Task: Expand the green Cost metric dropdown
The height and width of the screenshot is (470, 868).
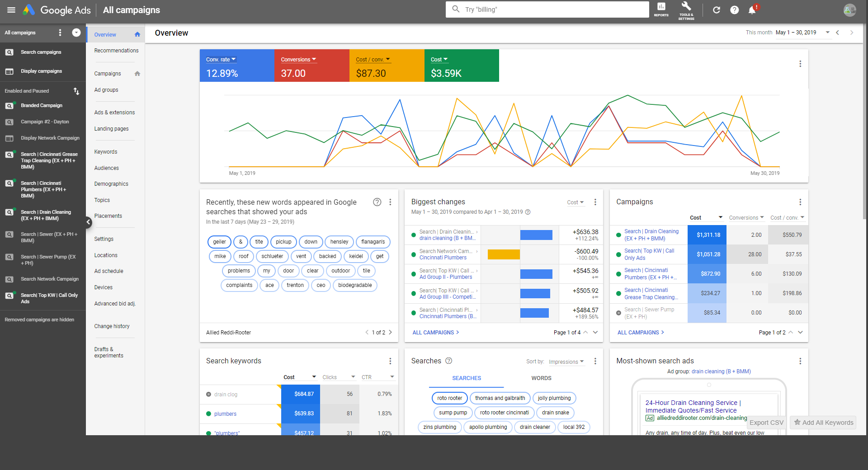Action: click(439, 60)
